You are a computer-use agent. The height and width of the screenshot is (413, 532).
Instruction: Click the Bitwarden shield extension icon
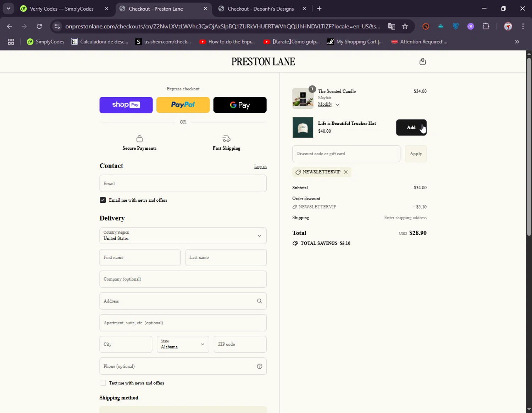click(456, 26)
